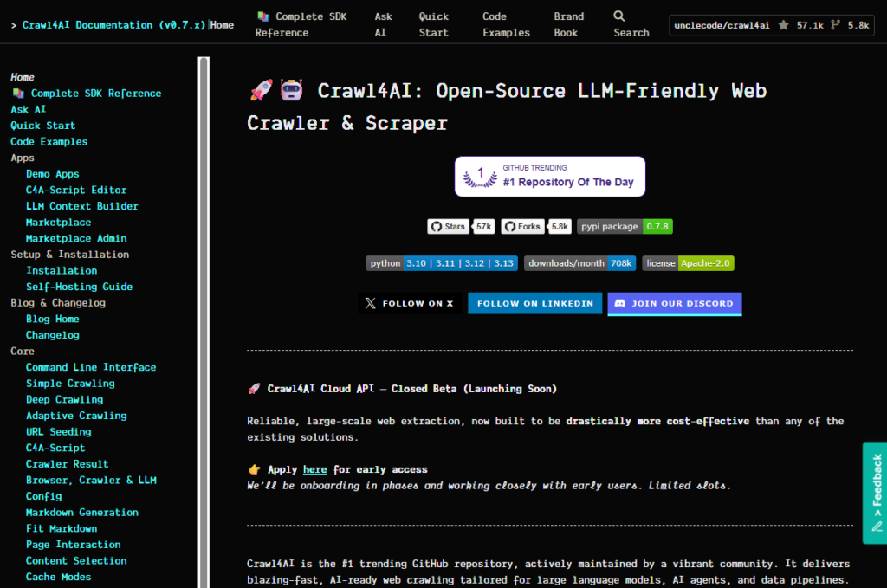Click the GitHub octocat on the Stars badge
The height and width of the screenshot is (588, 887).
click(434, 226)
